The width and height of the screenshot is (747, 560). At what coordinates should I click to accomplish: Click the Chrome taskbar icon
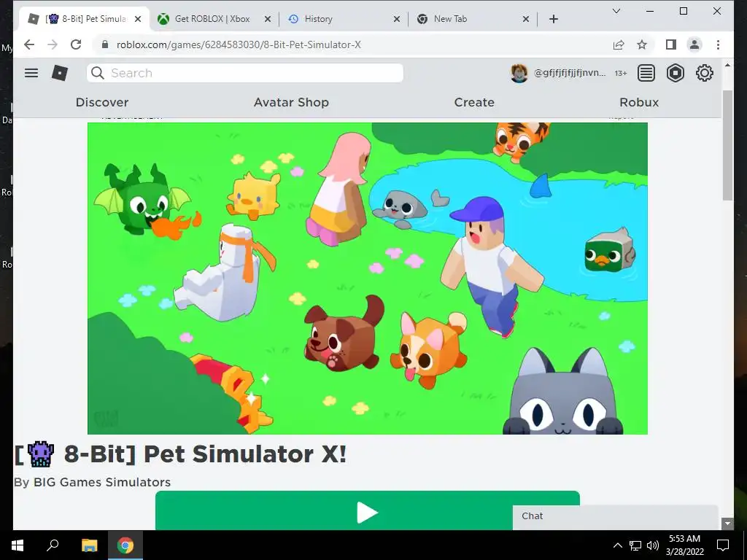pos(125,545)
